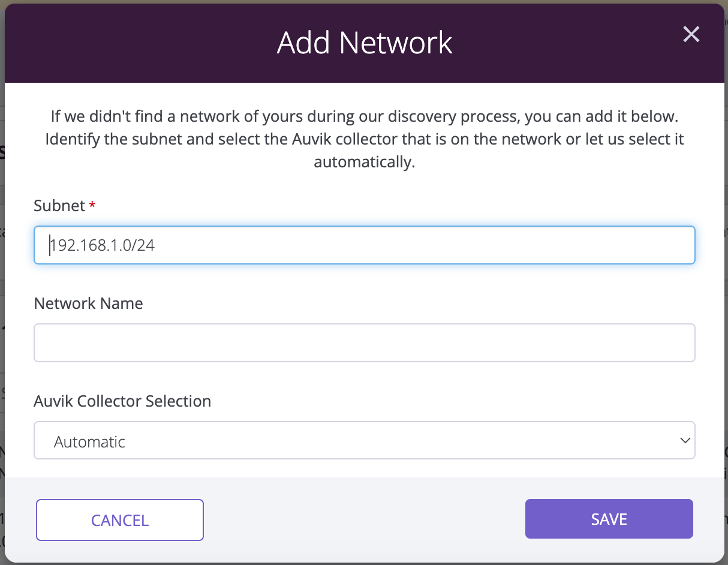The height and width of the screenshot is (565, 728).
Task: Close the Add Network dialog with the X
Action: (691, 34)
